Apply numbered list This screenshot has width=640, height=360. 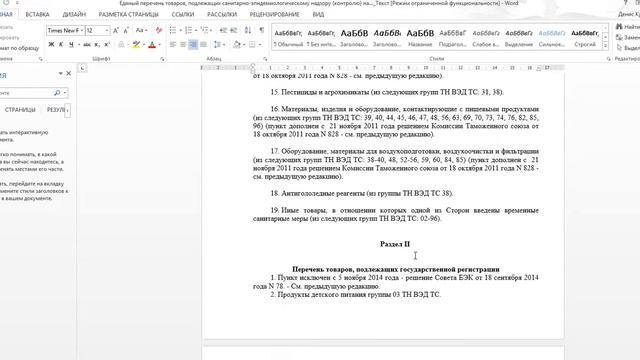189,30
